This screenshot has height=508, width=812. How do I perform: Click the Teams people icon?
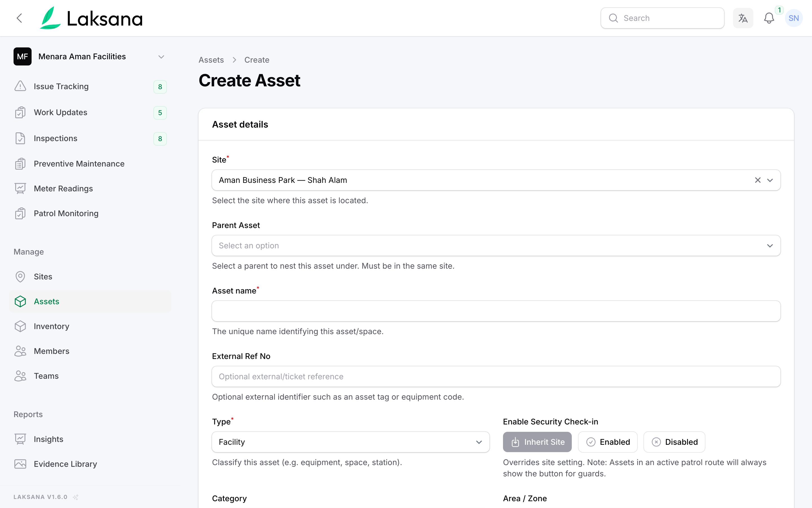pos(20,376)
